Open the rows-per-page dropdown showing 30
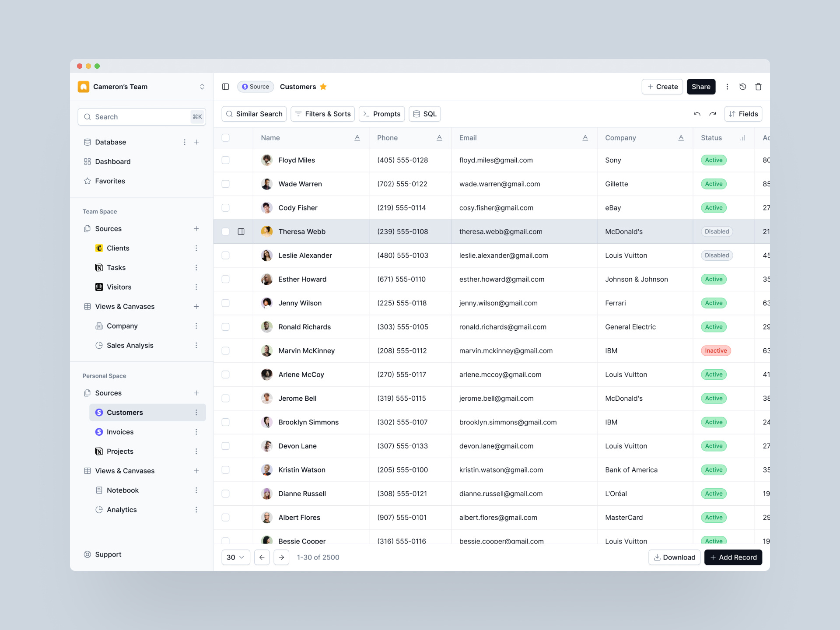 click(235, 557)
